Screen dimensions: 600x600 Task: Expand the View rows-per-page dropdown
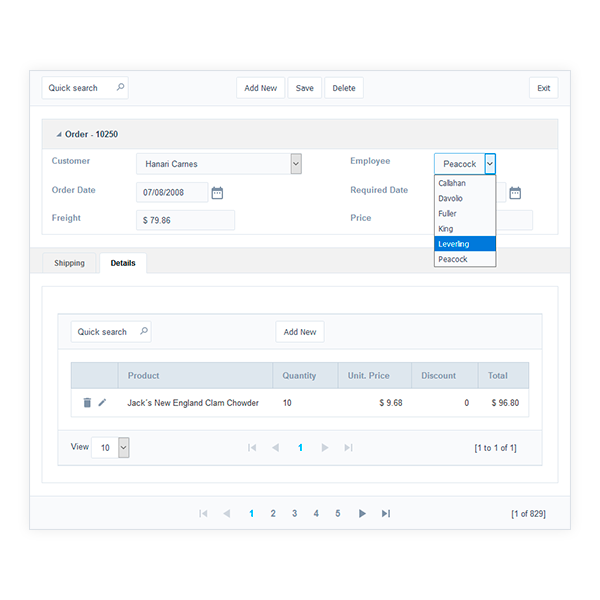(124, 448)
